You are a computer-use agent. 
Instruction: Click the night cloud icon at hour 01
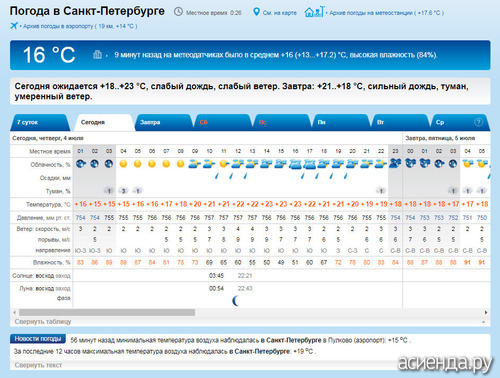[x=81, y=164]
